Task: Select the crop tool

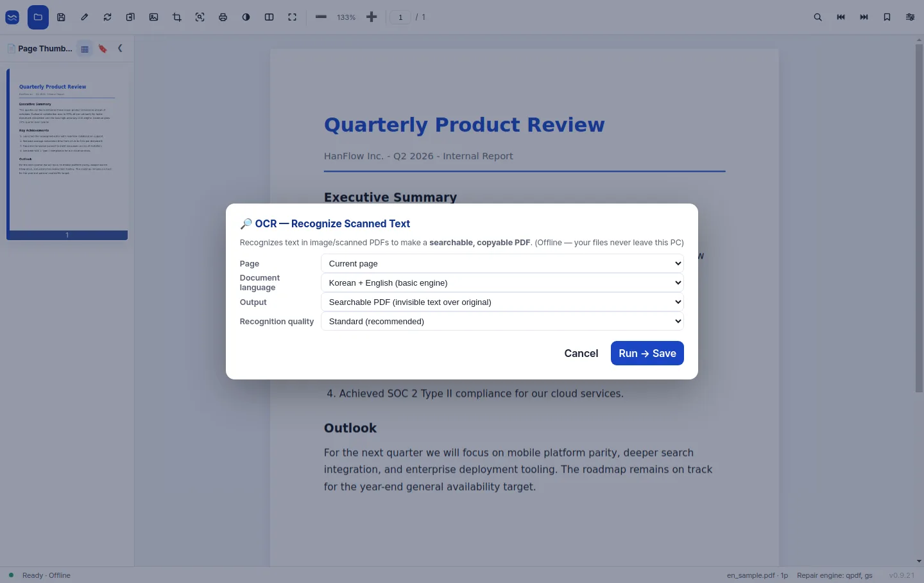Action: pyautogui.click(x=177, y=17)
